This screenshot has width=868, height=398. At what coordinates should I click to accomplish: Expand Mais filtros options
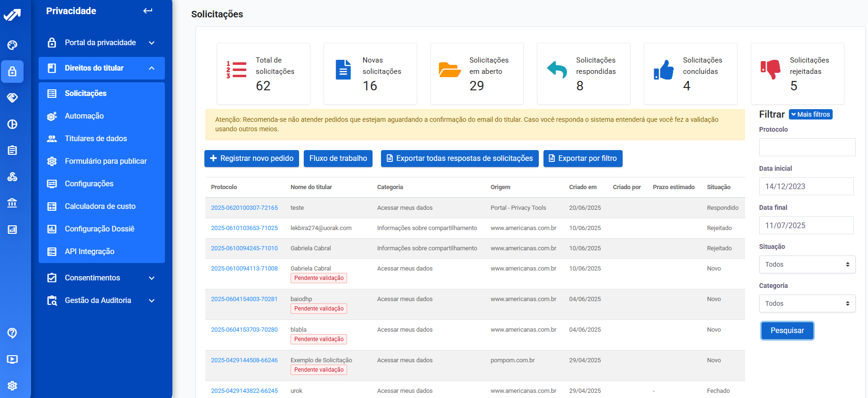pyautogui.click(x=810, y=114)
